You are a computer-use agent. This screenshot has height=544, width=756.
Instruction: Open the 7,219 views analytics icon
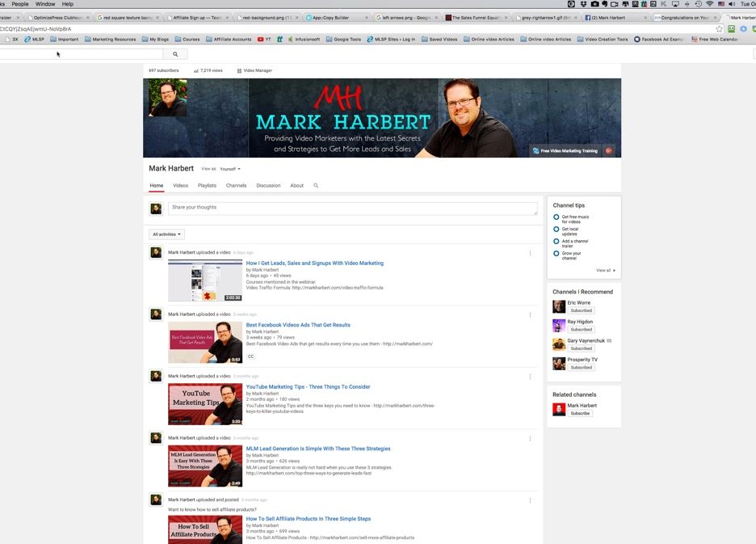[x=195, y=70]
